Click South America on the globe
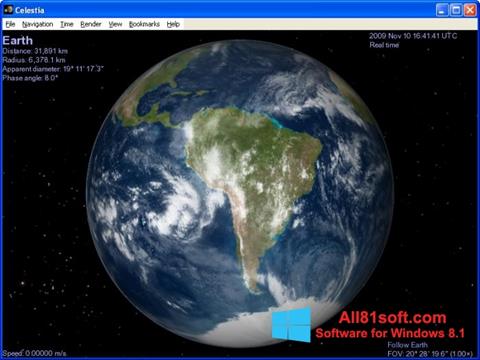This screenshot has height=360, width=480. point(253,177)
